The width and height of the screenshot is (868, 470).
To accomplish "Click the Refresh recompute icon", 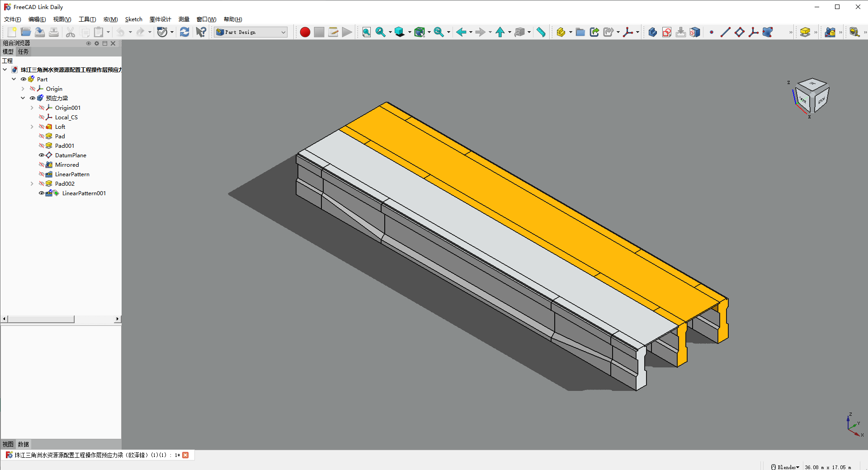I will pyautogui.click(x=184, y=32).
